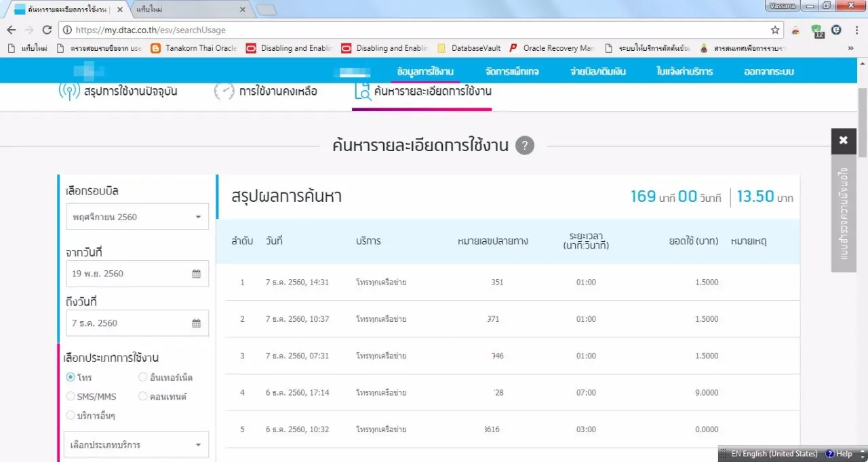Expand billing cycle dropdown พฤศจิกายน 2560

[x=136, y=217]
